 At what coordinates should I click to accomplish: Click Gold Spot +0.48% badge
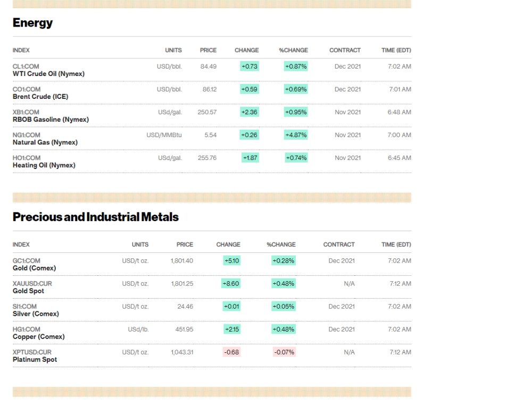[x=284, y=284]
